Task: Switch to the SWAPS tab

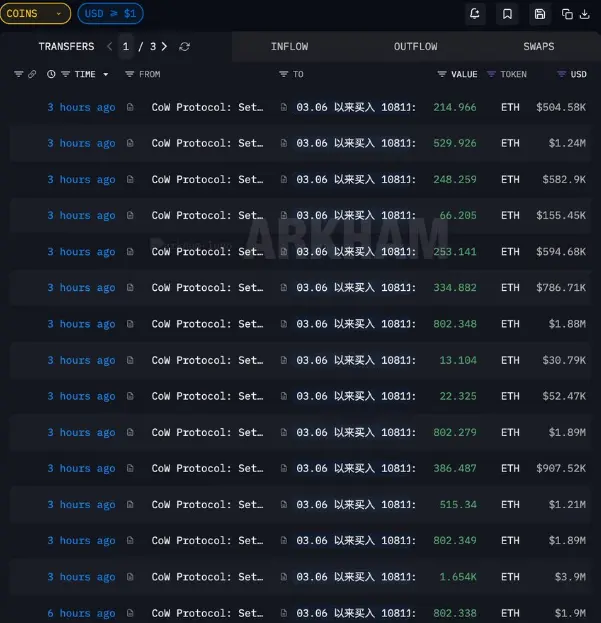Action: [x=539, y=46]
